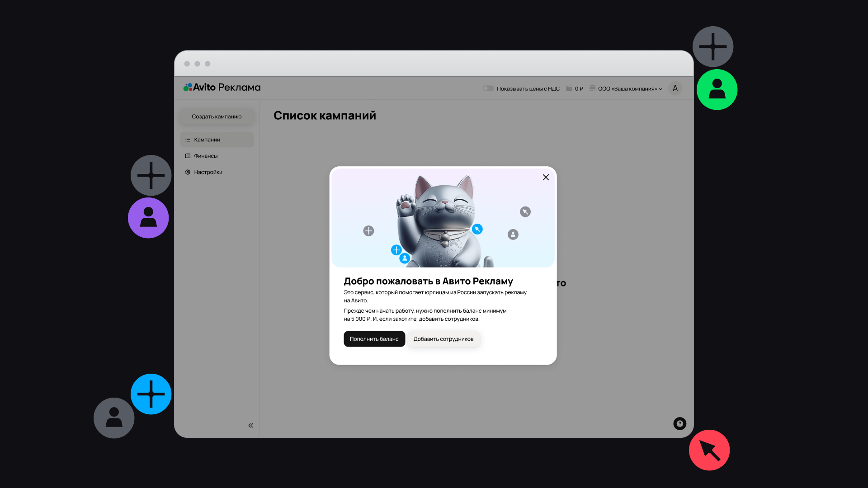The height and width of the screenshot is (488, 868).
Task: Collapse the sidebar with double chevron
Action: tap(250, 425)
